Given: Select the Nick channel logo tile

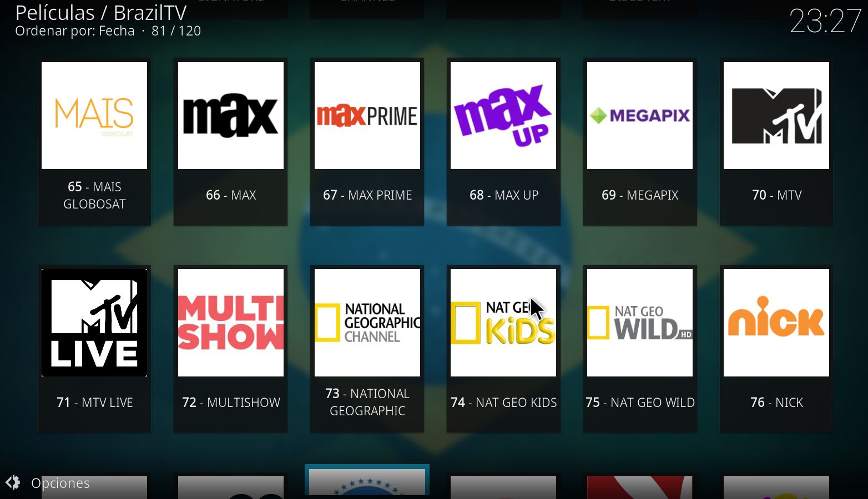Looking at the screenshot, I should pos(776,322).
